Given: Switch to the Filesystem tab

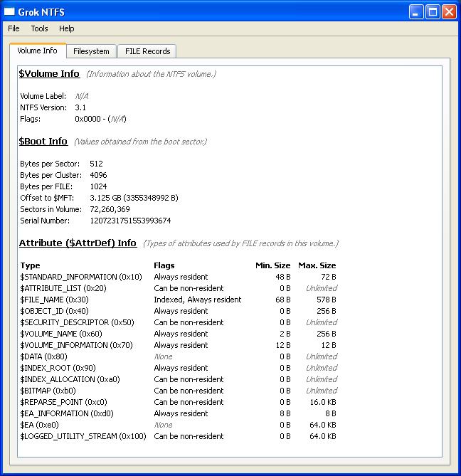Looking at the screenshot, I should pyautogui.click(x=91, y=51).
